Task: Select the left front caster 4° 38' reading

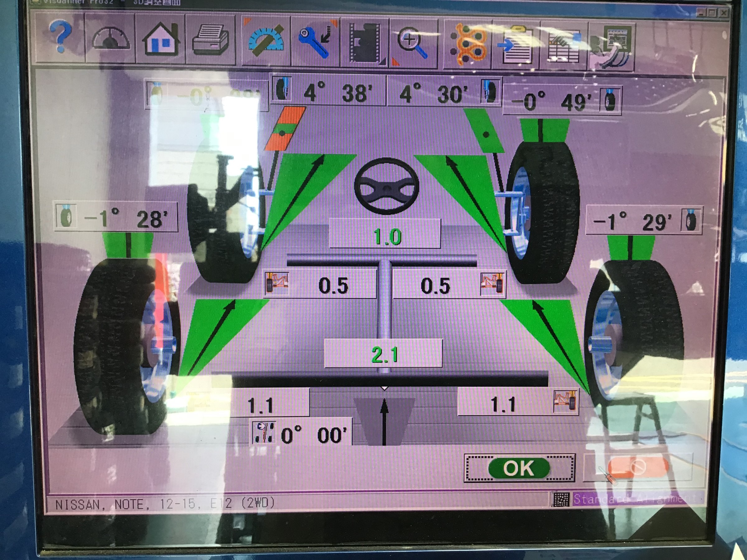Action: pyautogui.click(x=328, y=91)
